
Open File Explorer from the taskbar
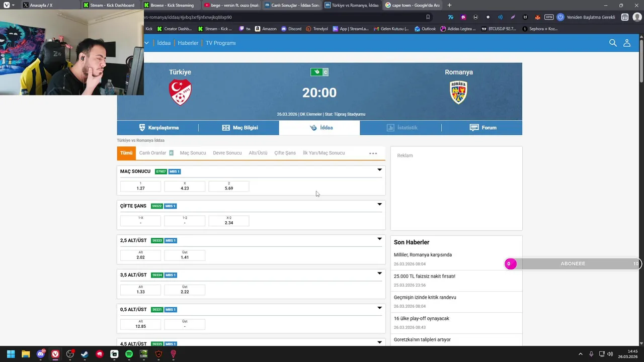click(26, 354)
